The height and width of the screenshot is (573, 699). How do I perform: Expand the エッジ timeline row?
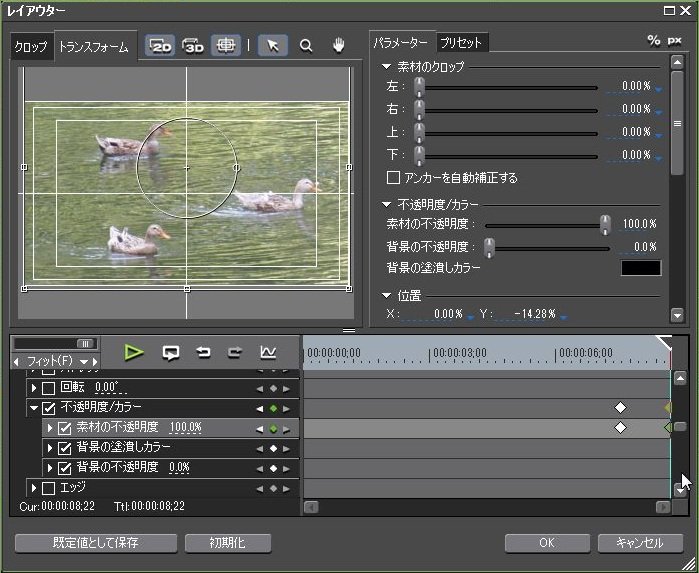point(34,488)
